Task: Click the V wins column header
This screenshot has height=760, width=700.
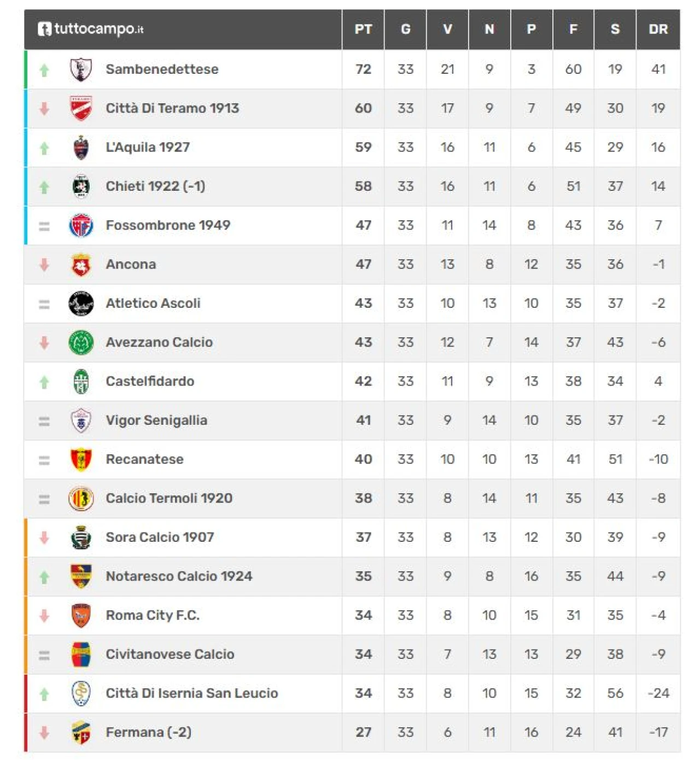Action: point(447,29)
